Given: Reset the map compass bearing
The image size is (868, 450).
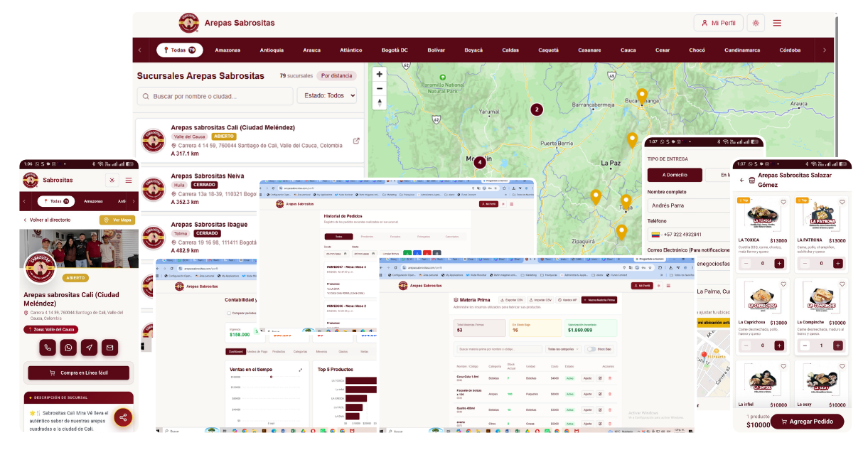Looking at the screenshot, I should [x=380, y=103].
